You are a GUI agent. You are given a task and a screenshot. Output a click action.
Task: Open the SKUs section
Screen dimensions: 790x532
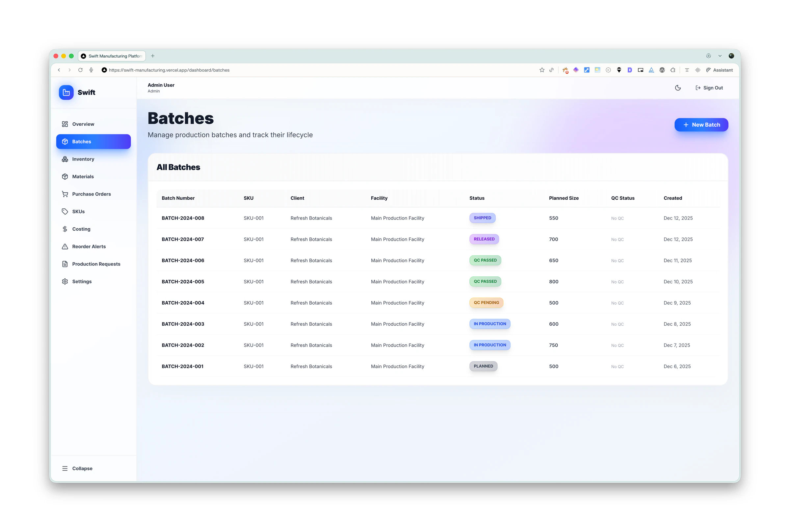coord(93,211)
